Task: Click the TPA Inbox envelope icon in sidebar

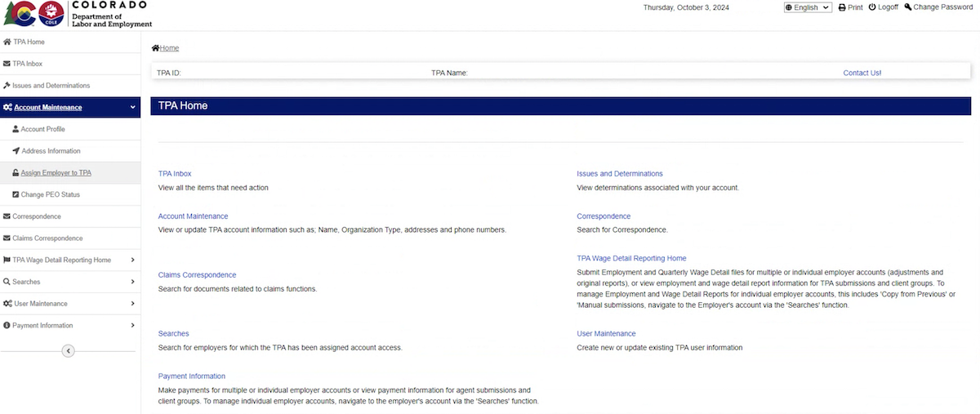Action: (7, 64)
